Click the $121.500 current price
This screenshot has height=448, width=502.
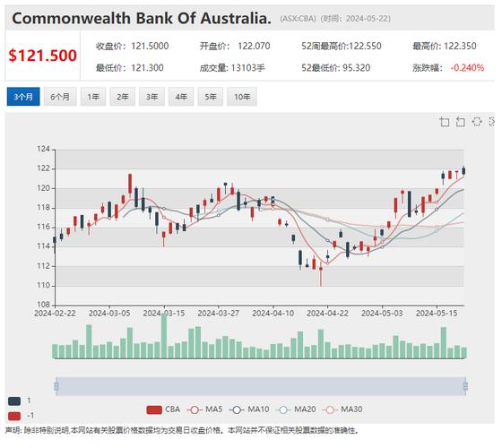43,56
